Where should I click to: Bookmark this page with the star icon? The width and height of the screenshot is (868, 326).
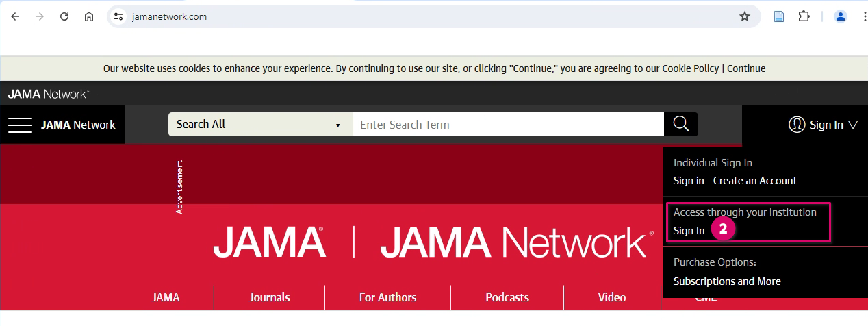point(745,16)
